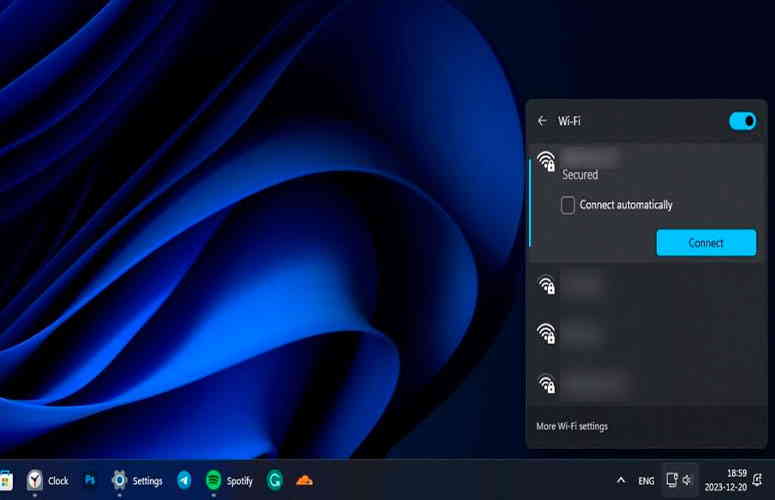Switch the ENG input language indicator
The width and height of the screenshot is (775, 500).
(646, 481)
